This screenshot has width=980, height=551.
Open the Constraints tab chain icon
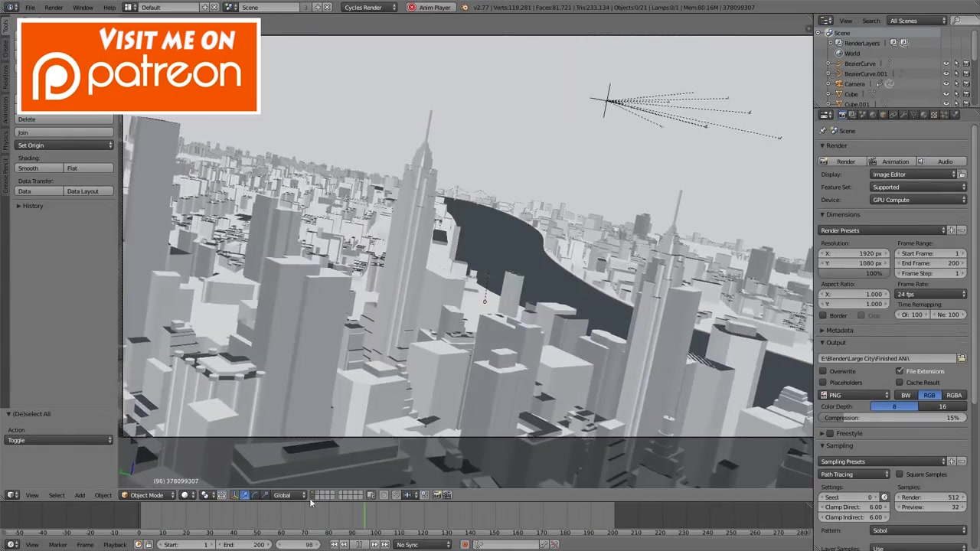(893, 115)
